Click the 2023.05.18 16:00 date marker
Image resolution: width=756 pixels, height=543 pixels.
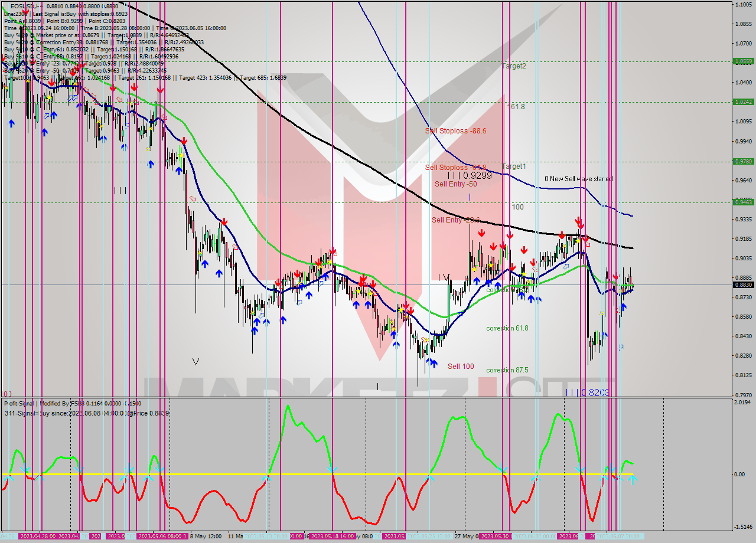click(x=333, y=537)
